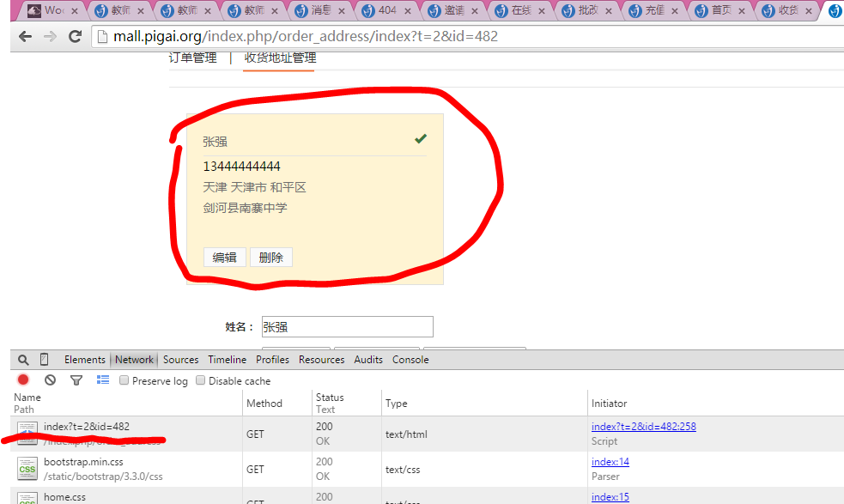The width and height of the screenshot is (844, 504).
Task: Switch to Sources panel tab
Action: point(181,360)
